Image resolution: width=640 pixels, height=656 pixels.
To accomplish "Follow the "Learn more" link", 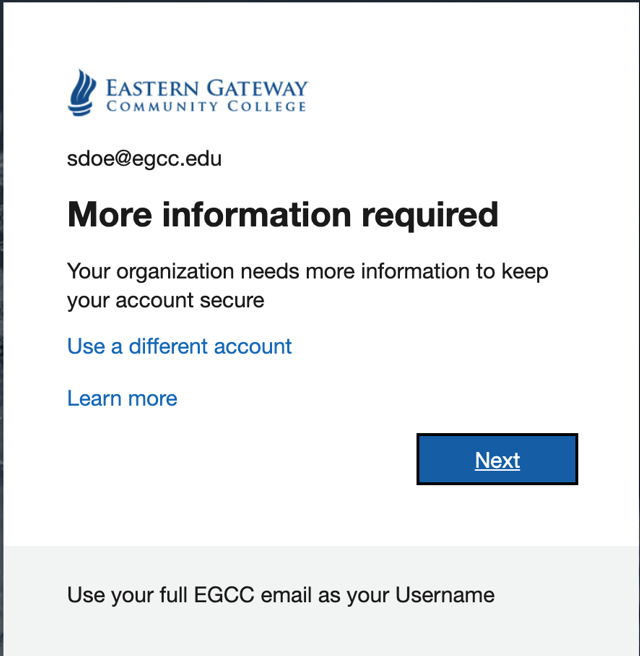I will [122, 398].
